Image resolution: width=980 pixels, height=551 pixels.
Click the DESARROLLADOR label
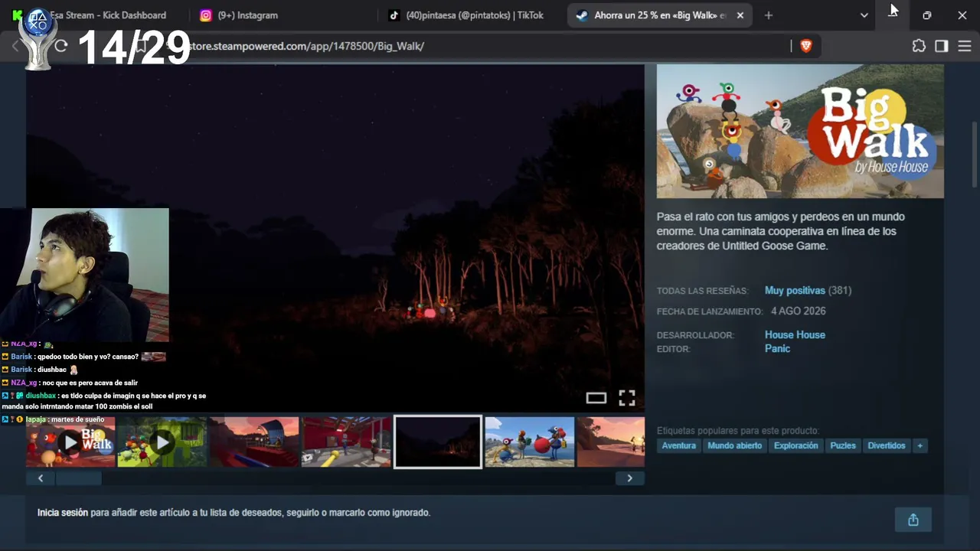tap(695, 335)
